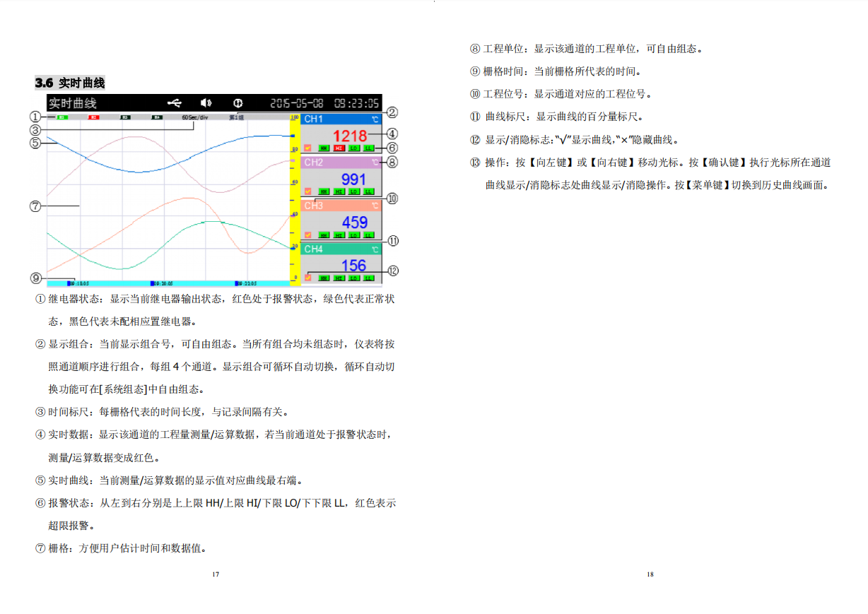Click the CH3 LL alarm indicator
This screenshot has width=868, height=614.
point(368,235)
